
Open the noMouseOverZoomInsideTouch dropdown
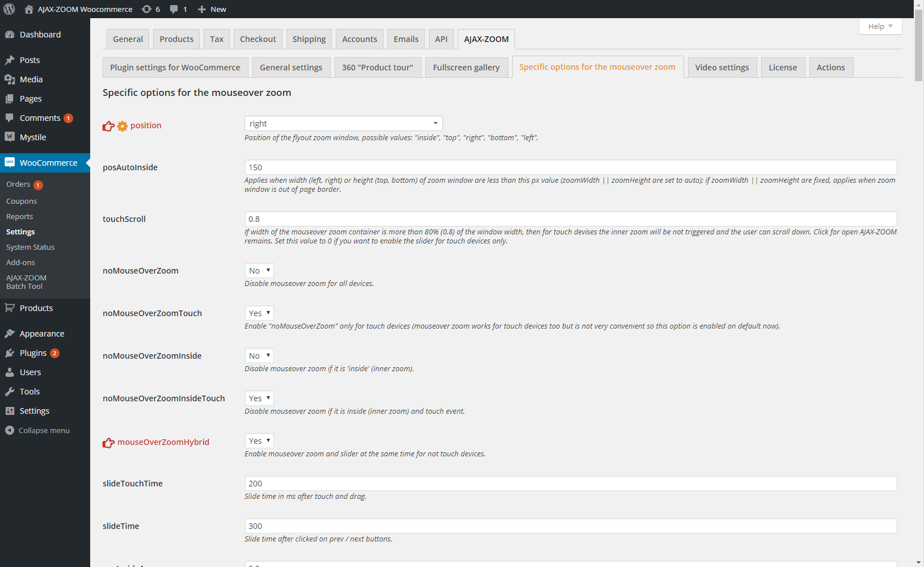tap(259, 398)
